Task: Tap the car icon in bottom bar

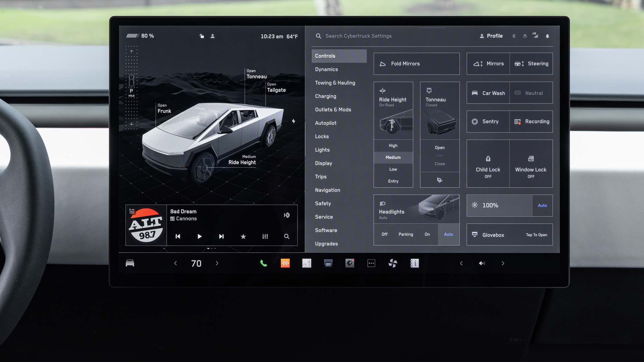Action: [130, 263]
